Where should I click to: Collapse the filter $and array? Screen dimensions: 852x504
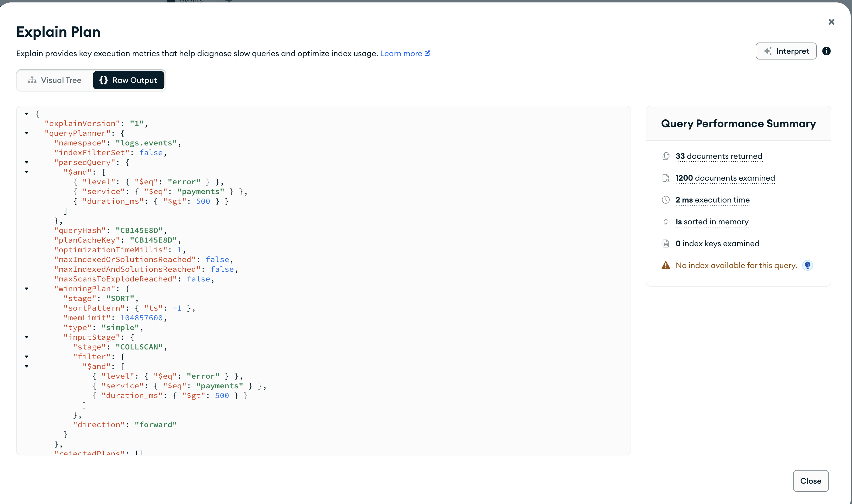tap(26, 366)
